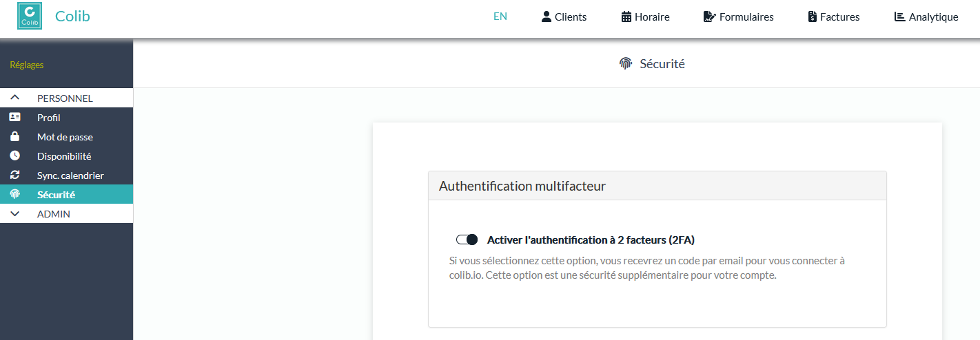The height and width of the screenshot is (340, 980).
Task: Open the Factures menu
Action: click(834, 17)
